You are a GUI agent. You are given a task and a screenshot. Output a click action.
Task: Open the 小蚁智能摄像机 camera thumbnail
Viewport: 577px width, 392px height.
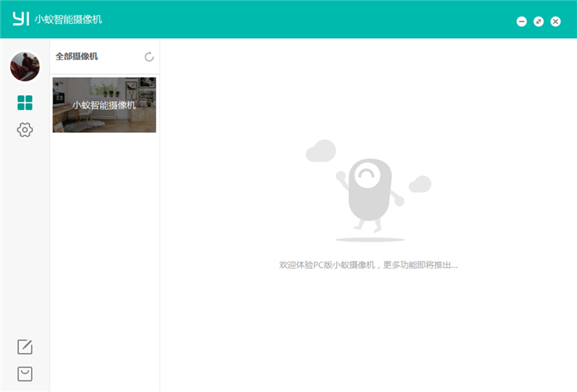point(104,105)
